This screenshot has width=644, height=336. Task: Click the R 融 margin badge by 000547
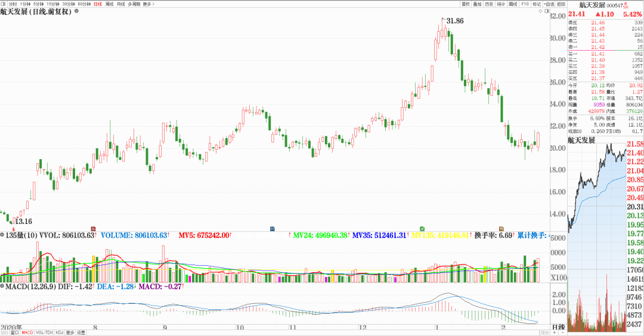(626, 5)
